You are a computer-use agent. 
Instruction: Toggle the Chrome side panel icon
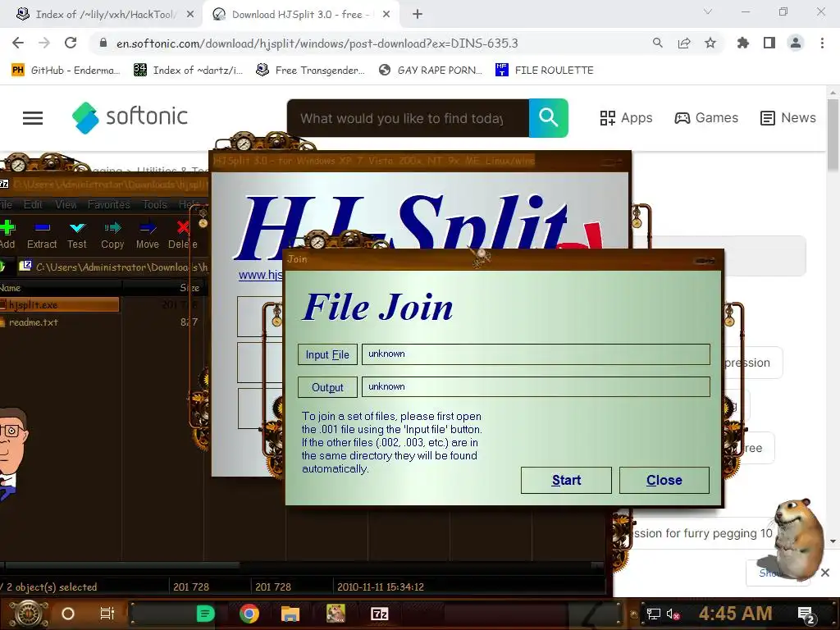[x=769, y=43]
